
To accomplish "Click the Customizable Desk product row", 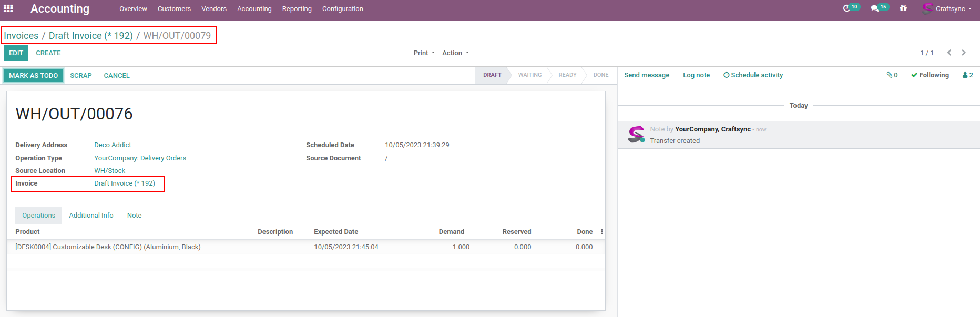I will pos(108,247).
